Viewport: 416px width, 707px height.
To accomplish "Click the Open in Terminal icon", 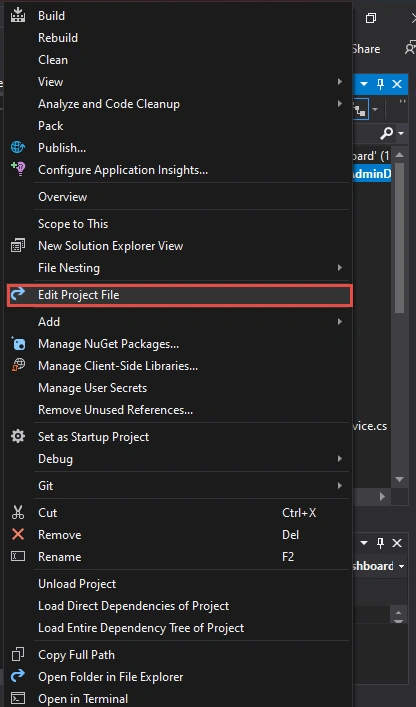I will point(18,698).
